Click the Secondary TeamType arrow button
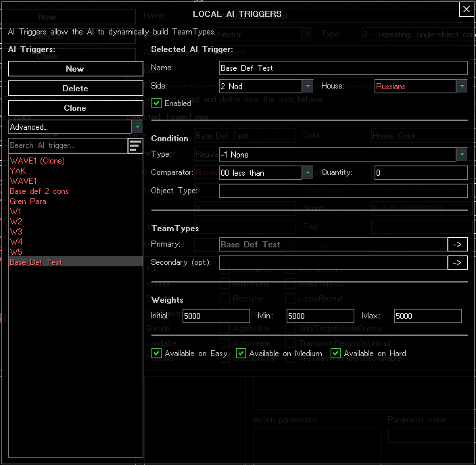The height and width of the screenshot is (465, 476). pyautogui.click(x=457, y=262)
